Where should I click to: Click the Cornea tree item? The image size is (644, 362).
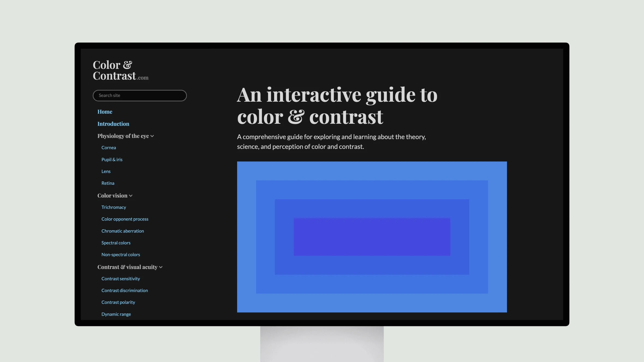pos(108,147)
